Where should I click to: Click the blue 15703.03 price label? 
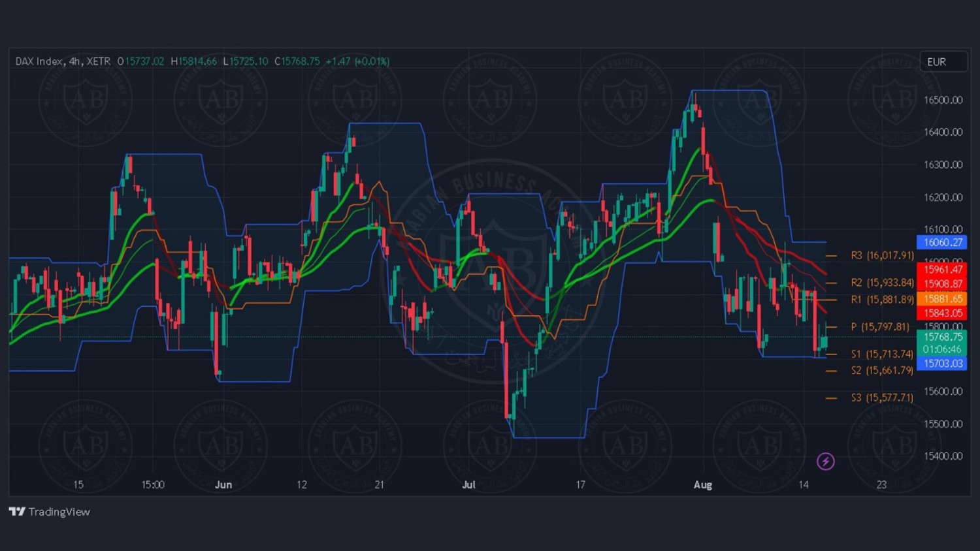pos(941,364)
